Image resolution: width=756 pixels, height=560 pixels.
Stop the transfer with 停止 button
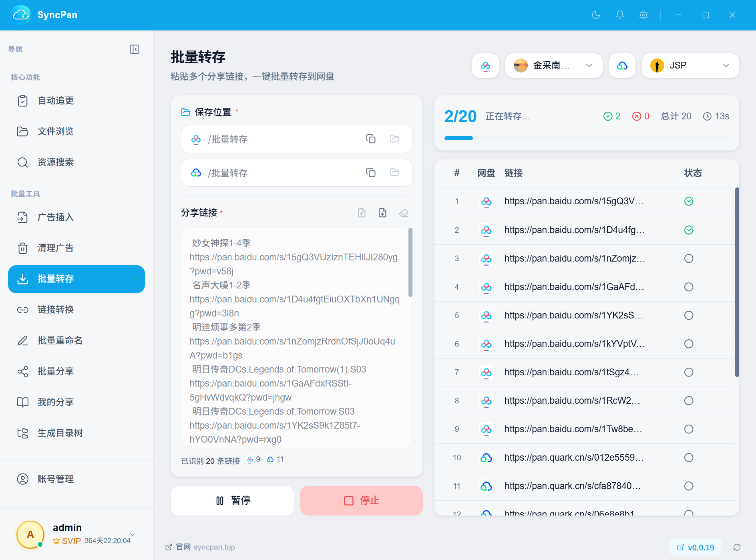click(x=361, y=500)
